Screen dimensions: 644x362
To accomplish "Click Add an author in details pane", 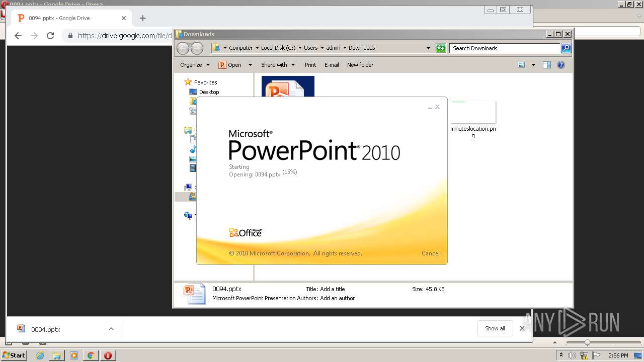I will click(338, 298).
